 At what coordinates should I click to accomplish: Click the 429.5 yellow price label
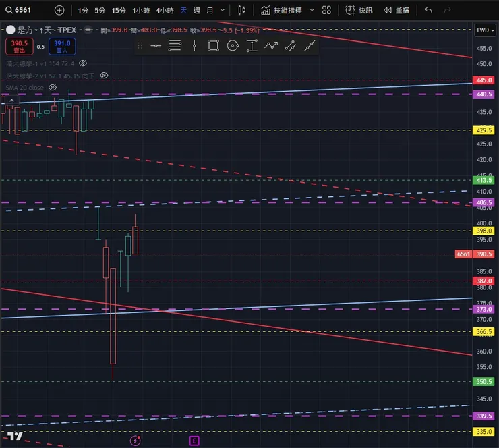tap(483, 130)
